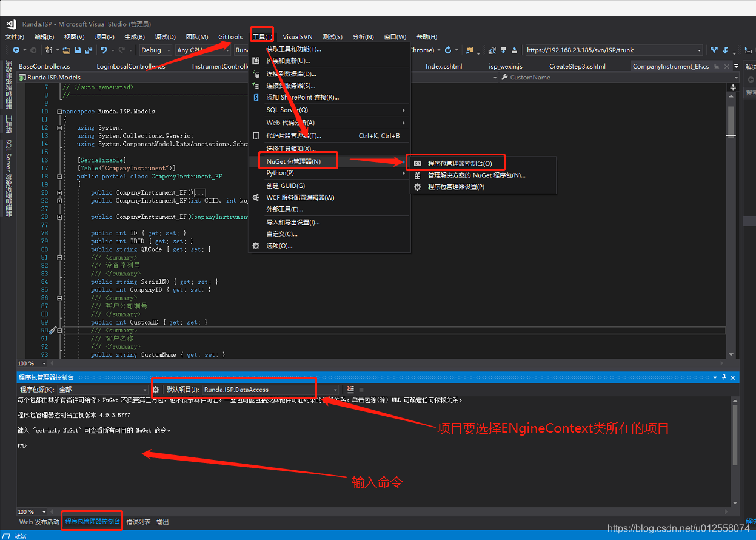
Task: Open the VisualSVN menu
Action: [x=298, y=37]
